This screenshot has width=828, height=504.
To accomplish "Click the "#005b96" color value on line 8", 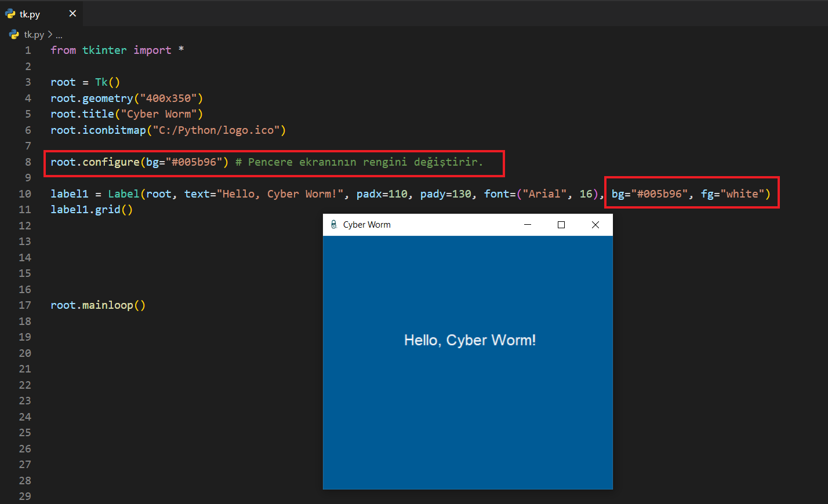I will [x=194, y=162].
